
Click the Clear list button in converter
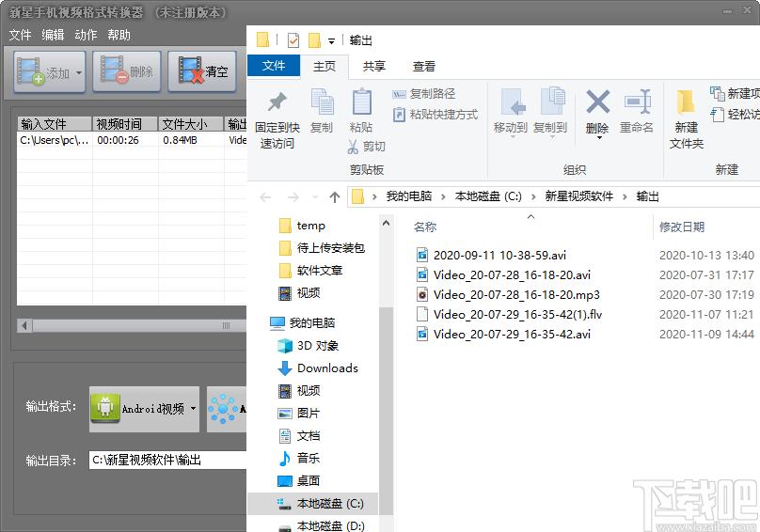tap(202, 71)
